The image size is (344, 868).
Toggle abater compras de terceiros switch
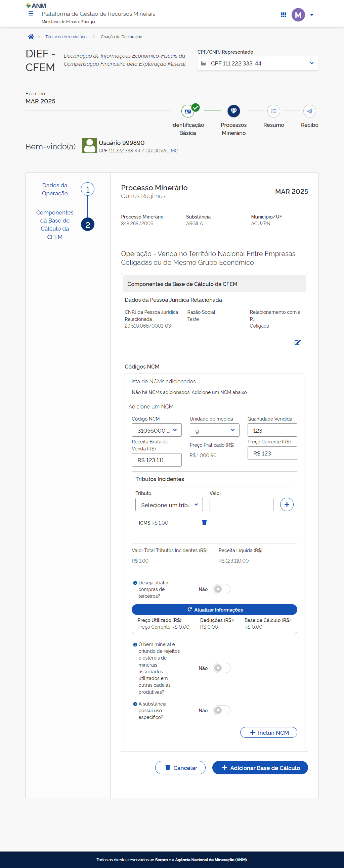click(221, 589)
